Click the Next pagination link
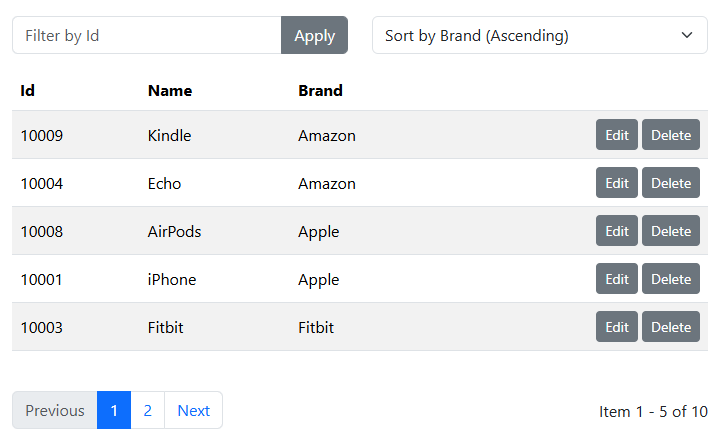 pyautogui.click(x=193, y=410)
